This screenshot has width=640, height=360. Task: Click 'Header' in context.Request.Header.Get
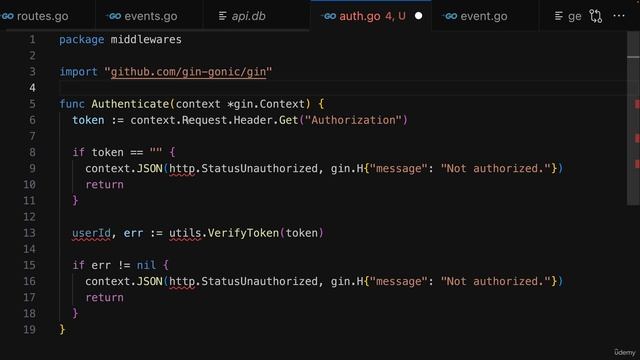[x=253, y=120]
